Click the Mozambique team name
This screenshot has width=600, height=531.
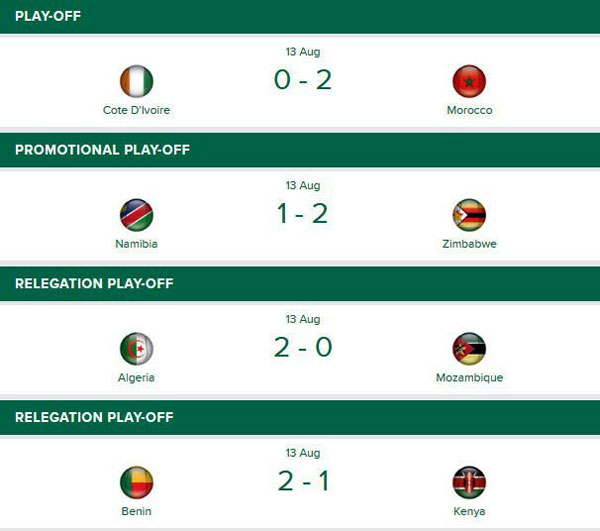coord(469,378)
